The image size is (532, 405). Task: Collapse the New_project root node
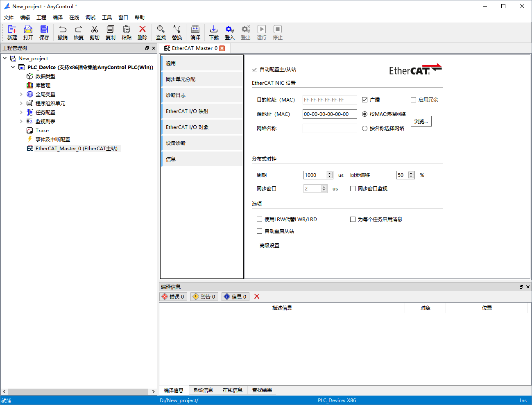(x=5, y=58)
